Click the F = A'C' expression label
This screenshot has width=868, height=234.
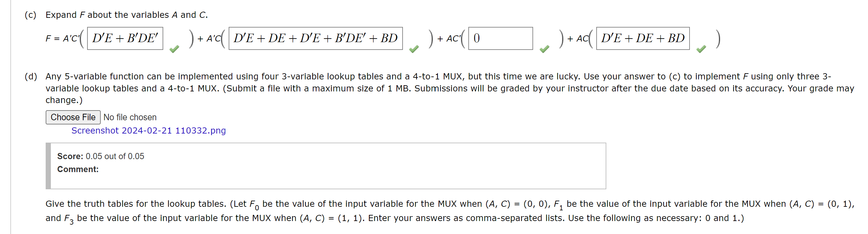[62, 39]
